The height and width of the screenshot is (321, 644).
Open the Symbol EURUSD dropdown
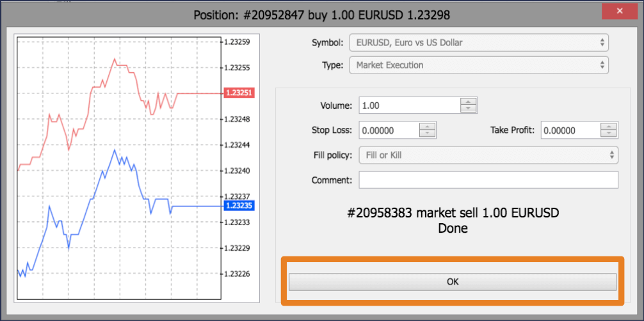click(478, 43)
